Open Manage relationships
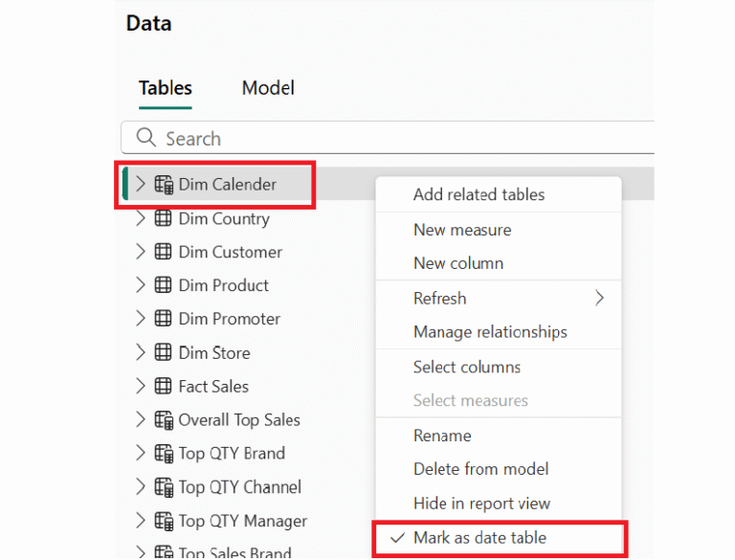735x560 pixels. pyautogui.click(x=499, y=332)
